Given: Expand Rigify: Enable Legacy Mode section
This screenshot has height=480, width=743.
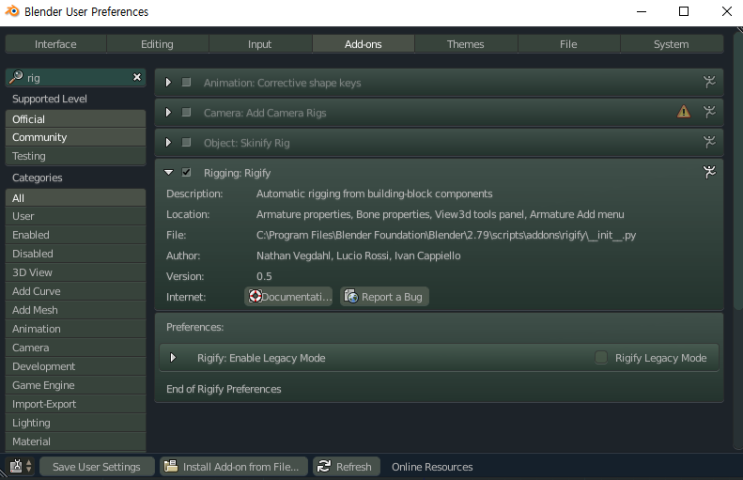Looking at the screenshot, I should click(x=173, y=358).
